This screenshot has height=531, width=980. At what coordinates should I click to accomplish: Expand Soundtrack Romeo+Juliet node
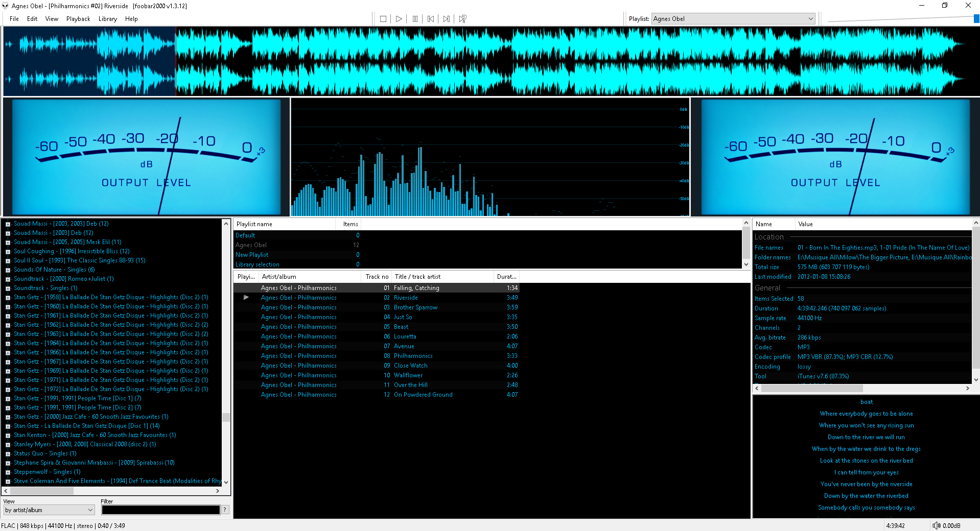pos(8,279)
